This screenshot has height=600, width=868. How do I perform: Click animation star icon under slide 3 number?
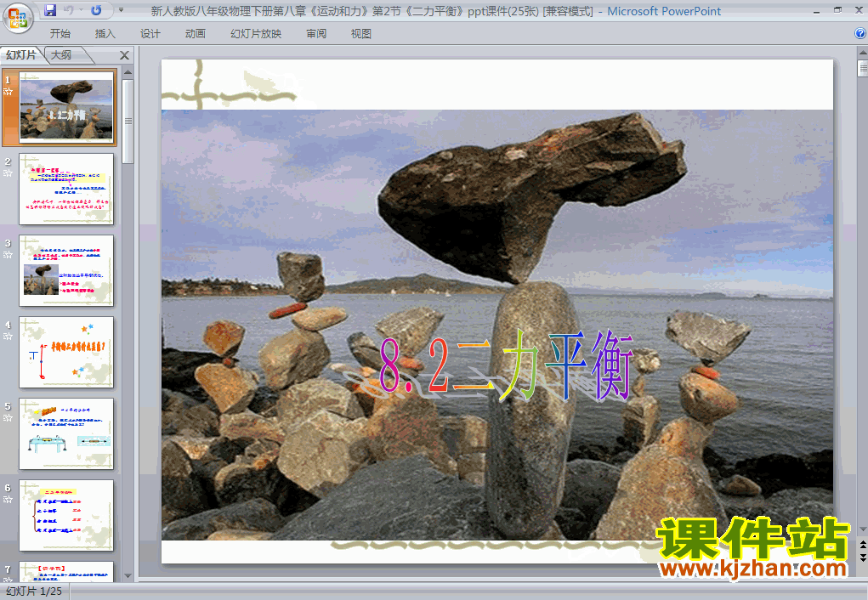8,255
